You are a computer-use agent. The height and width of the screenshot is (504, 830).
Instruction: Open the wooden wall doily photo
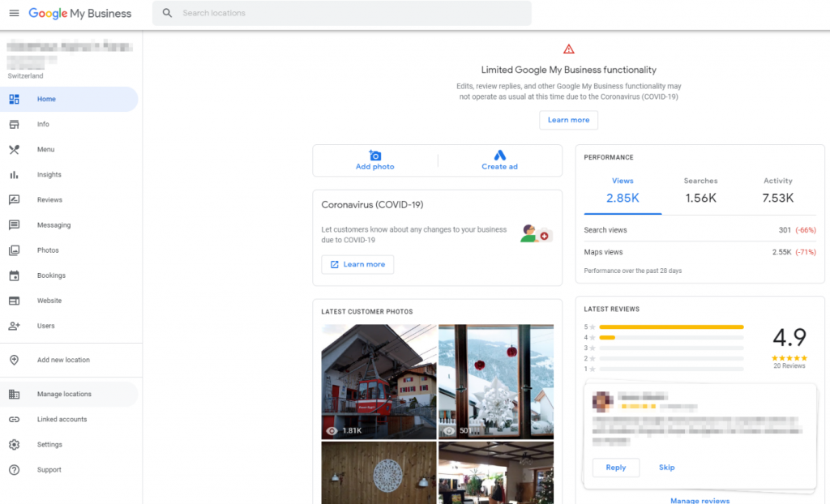pos(379,472)
